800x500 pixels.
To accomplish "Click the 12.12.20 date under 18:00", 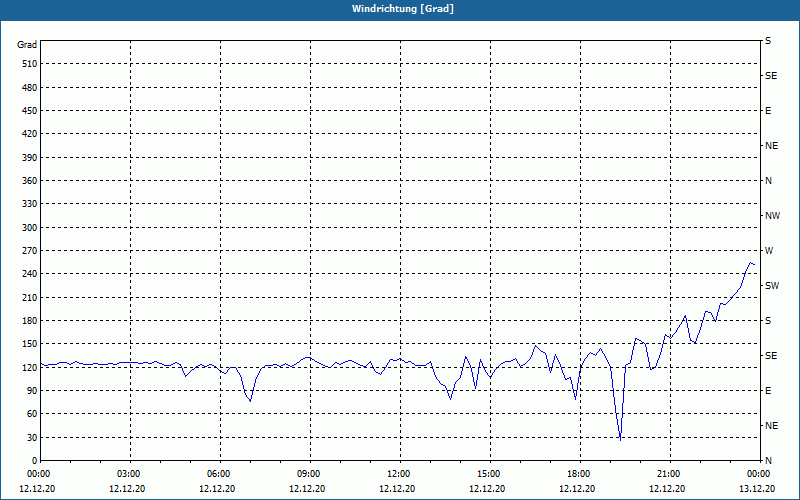I will tap(577, 488).
